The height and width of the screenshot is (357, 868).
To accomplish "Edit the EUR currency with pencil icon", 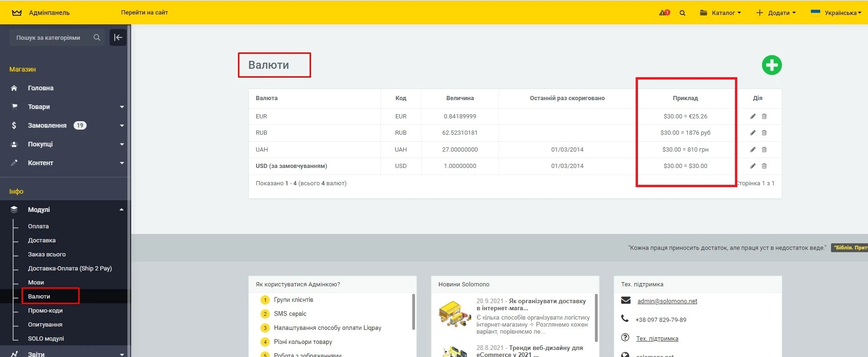I will pos(753,117).
